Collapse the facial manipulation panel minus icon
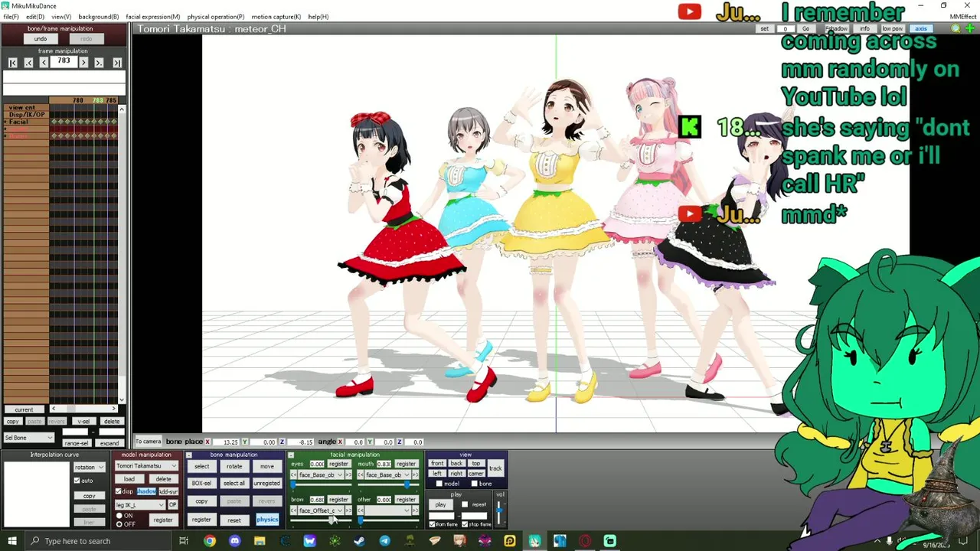Screen dimensions: 980x551 tap(291, 455)
